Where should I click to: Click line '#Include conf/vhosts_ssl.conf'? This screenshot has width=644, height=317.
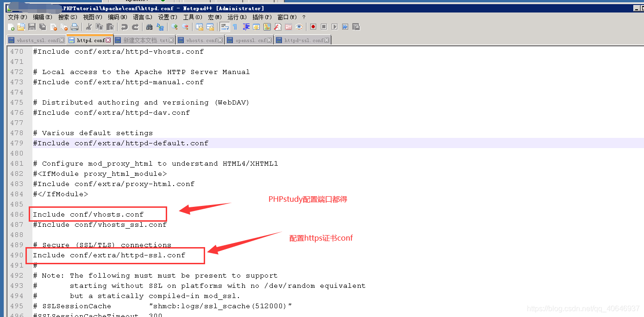[x=100, y=224]
